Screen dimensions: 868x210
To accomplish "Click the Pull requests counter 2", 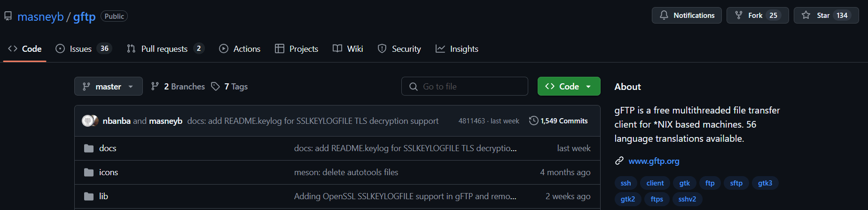I will coord(199,48).
